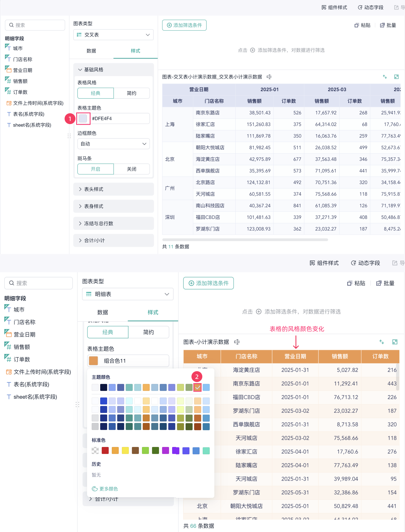Screen dimensions: 405x532
Task: Turn zebra stripes on with 开启
Action: (95, 169)
